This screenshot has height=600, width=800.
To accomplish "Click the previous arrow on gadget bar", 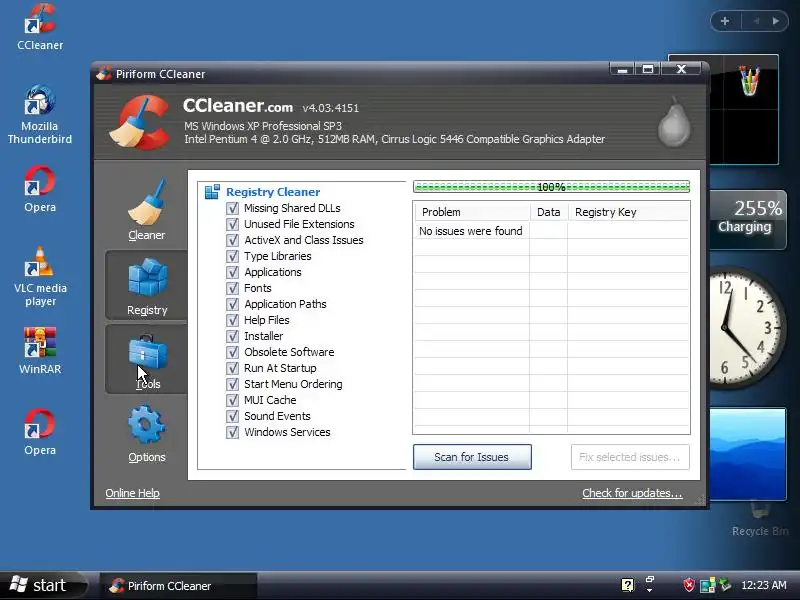I will 757,21.
